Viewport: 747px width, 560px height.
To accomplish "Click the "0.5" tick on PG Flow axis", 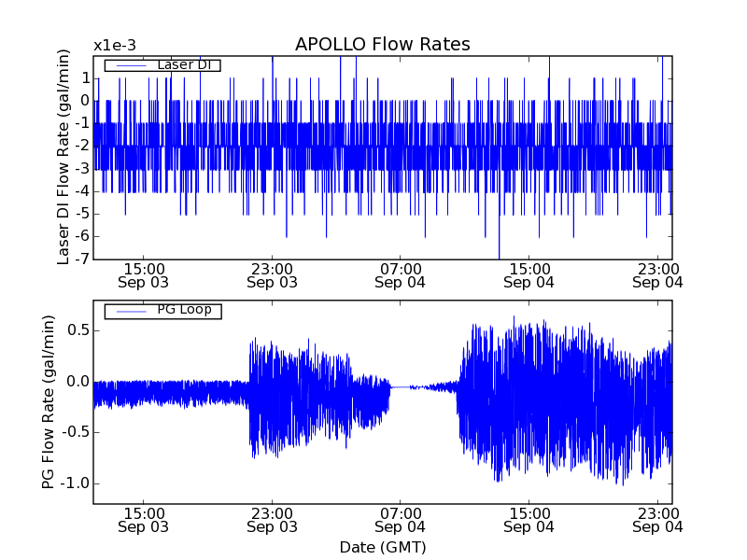I will 78,330.
